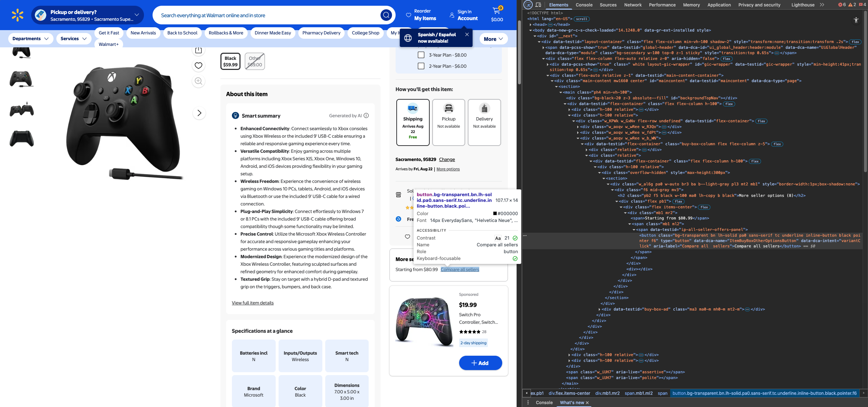Select the Black $59.99 color swatch

230,61
